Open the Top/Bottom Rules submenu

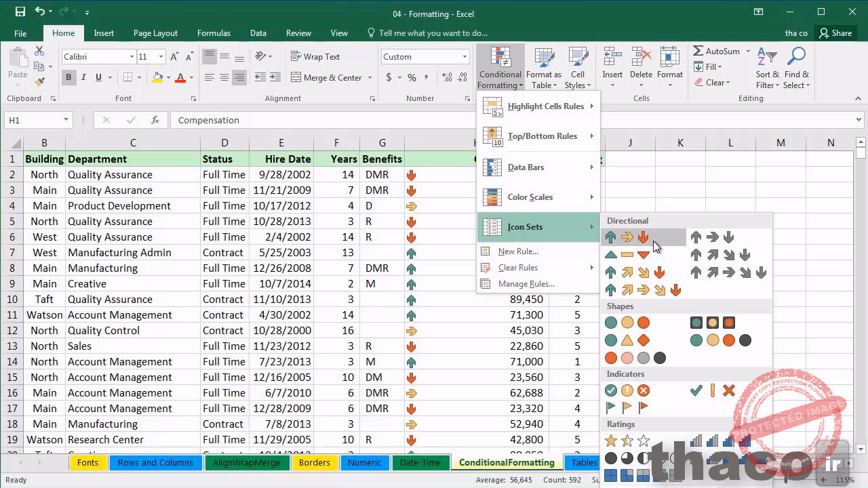pyautogui.click(x=538, y=136)
